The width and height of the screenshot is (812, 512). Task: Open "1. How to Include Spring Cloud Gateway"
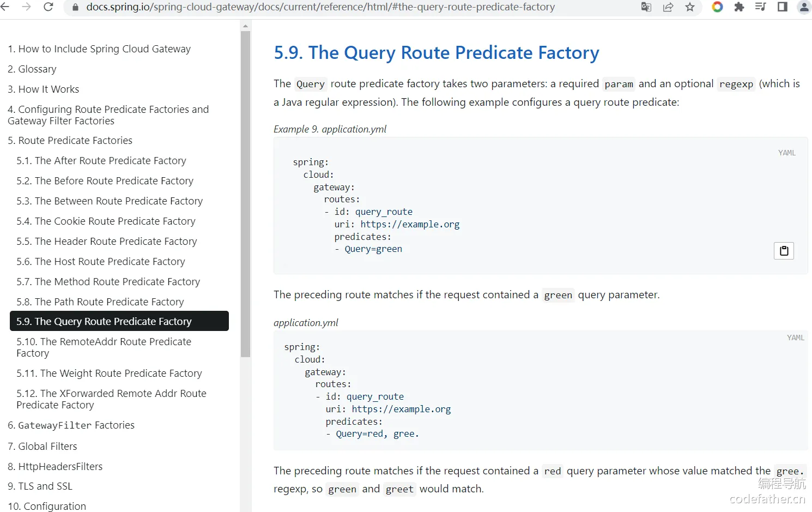[99, 49]
